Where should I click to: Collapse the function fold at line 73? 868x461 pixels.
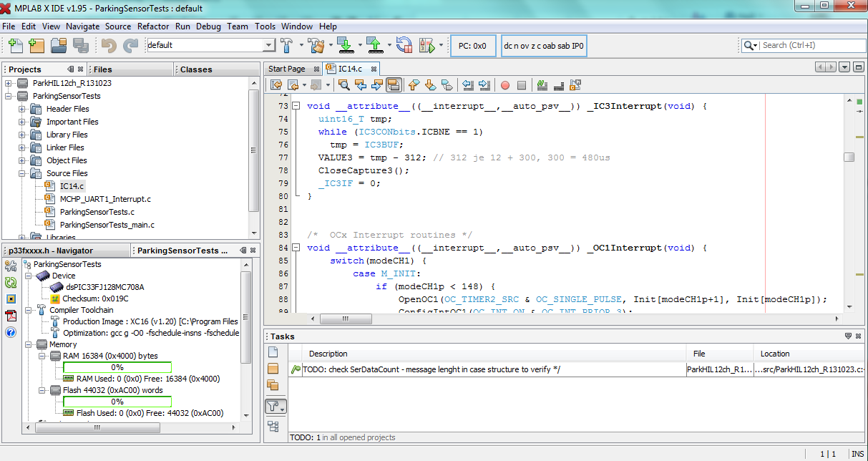pyautogui.click(x=295, y=106)
